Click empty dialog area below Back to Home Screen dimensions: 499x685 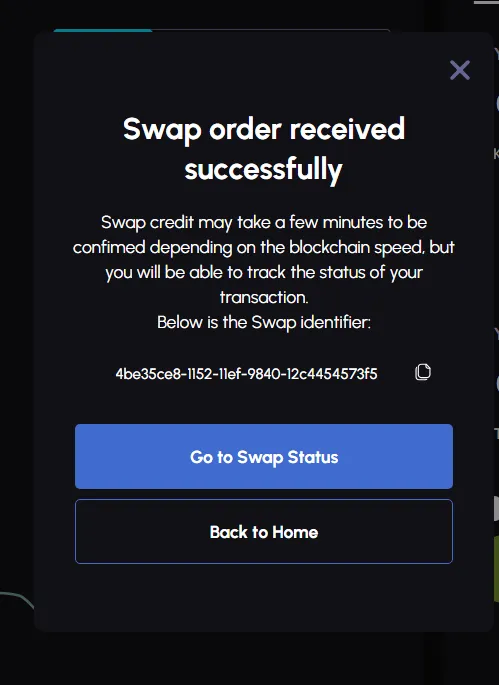click(264, 597)
